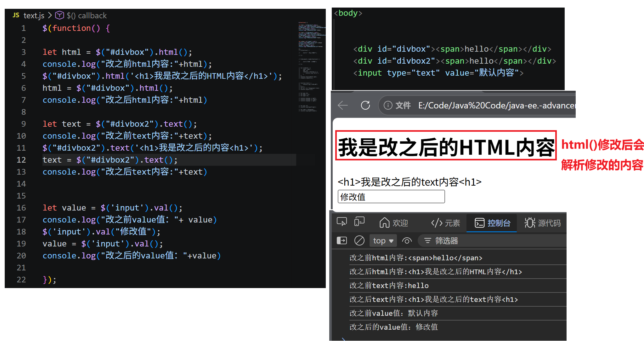The image size is (644, 341).
Task: Click the browser address URL text
Action: coord(496,105)
